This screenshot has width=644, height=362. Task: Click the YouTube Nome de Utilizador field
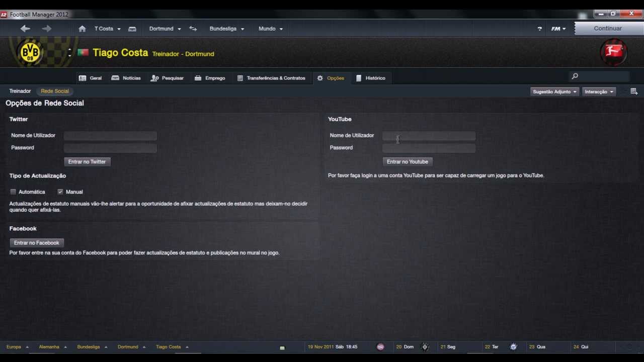pos(429,136)
